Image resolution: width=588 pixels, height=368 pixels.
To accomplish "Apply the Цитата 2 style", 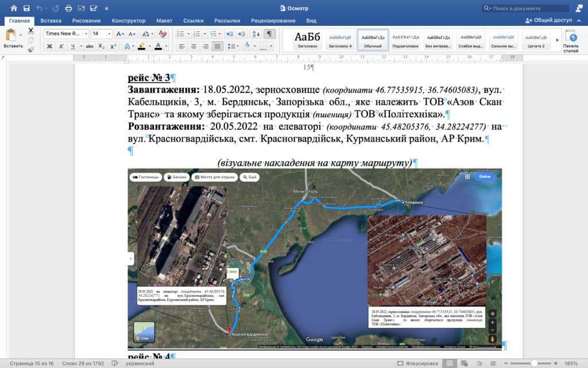I will [536, 40].
